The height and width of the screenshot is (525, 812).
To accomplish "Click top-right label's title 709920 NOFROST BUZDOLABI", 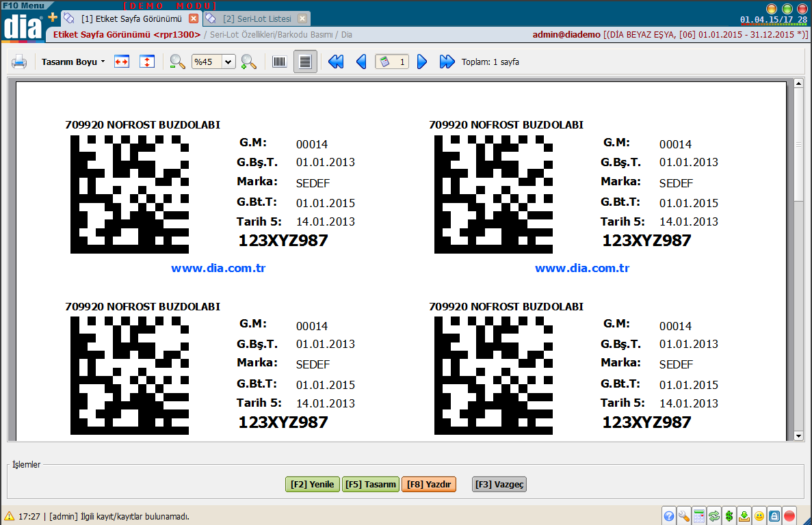I will (x=506, y=124).
